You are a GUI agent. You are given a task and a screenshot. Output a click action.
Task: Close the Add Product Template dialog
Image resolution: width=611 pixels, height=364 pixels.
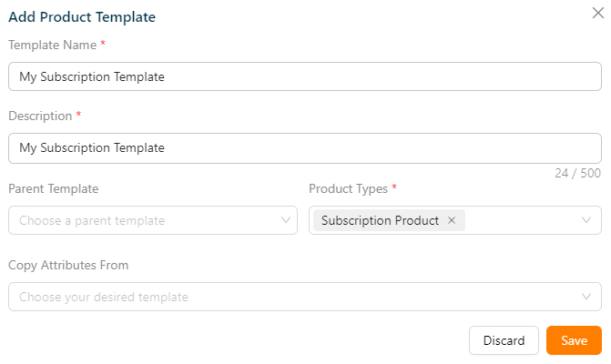598,13
